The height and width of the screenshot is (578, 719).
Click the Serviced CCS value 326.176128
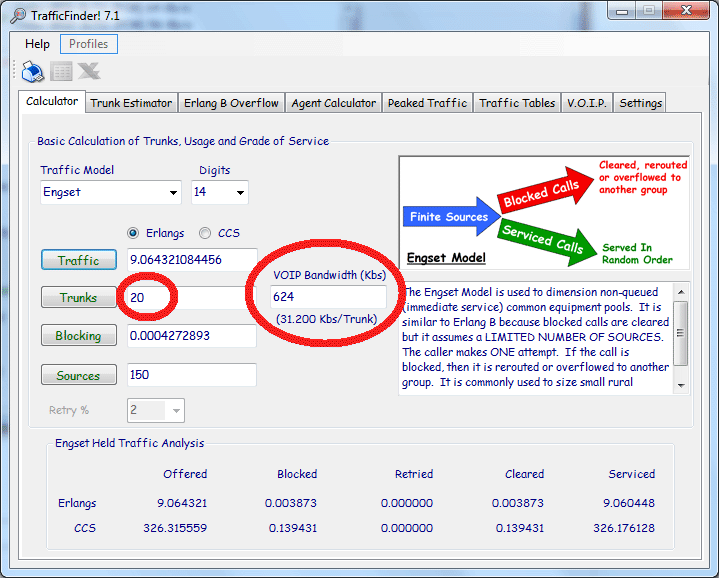coord(624,528)
